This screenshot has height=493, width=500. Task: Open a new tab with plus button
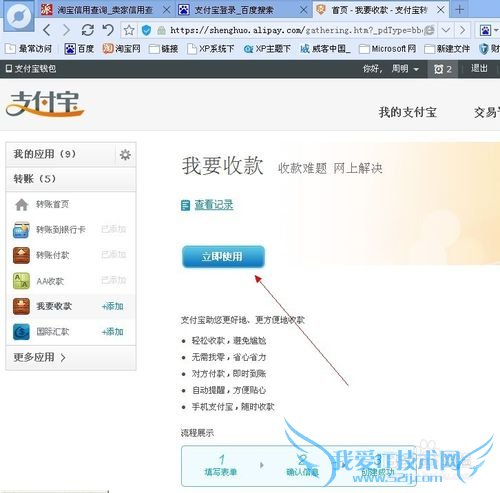pos(460,10)
